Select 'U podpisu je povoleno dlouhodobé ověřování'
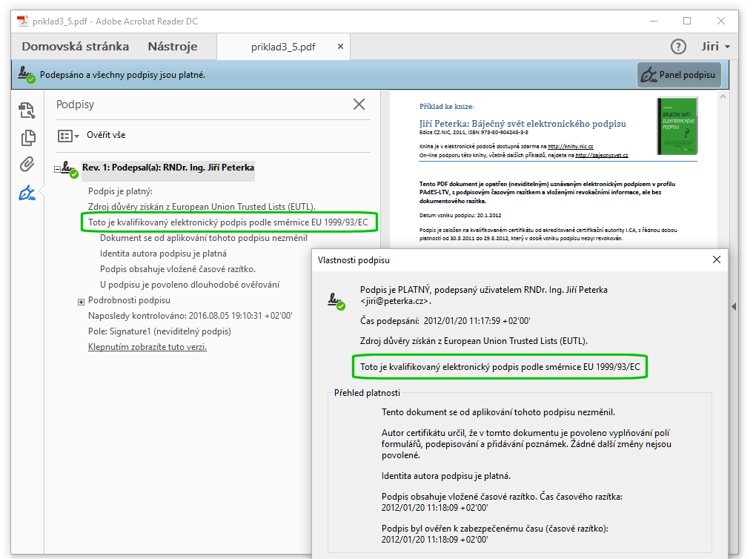This screenshot has height=559, width=756. click(x=190, y=285)
